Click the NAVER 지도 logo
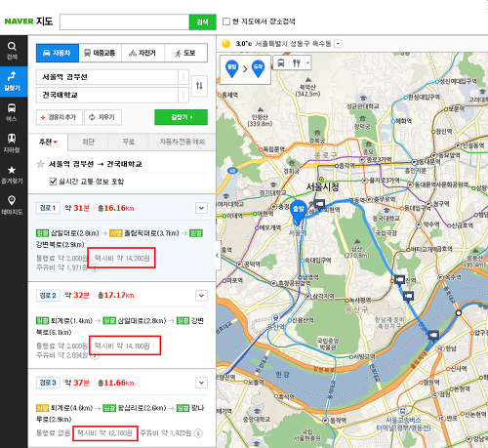The height and width of the screenshot is (448, 488). [x=28, y=21]
